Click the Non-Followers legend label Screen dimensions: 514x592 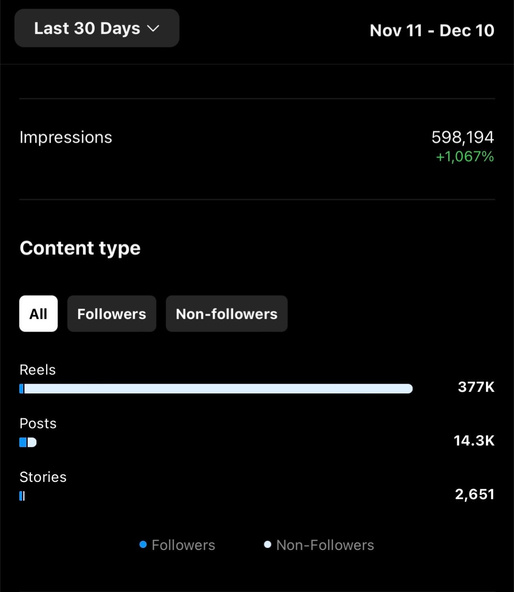point(325,545)
